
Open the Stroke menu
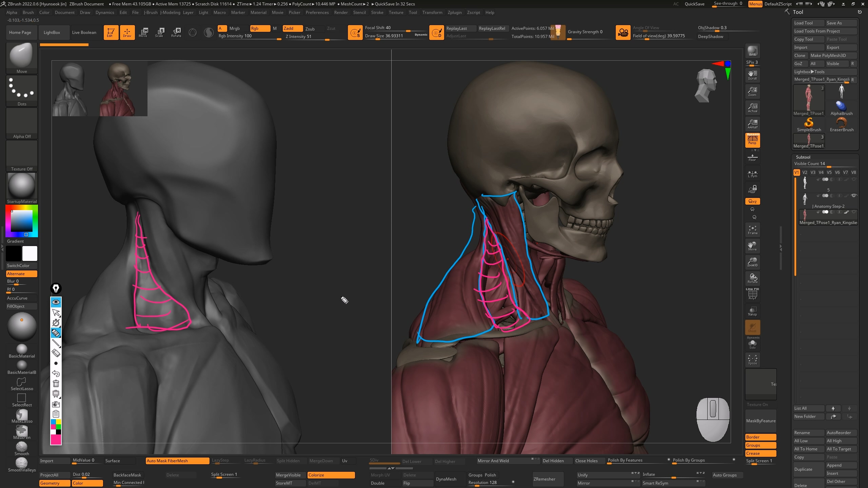[377, 13]
